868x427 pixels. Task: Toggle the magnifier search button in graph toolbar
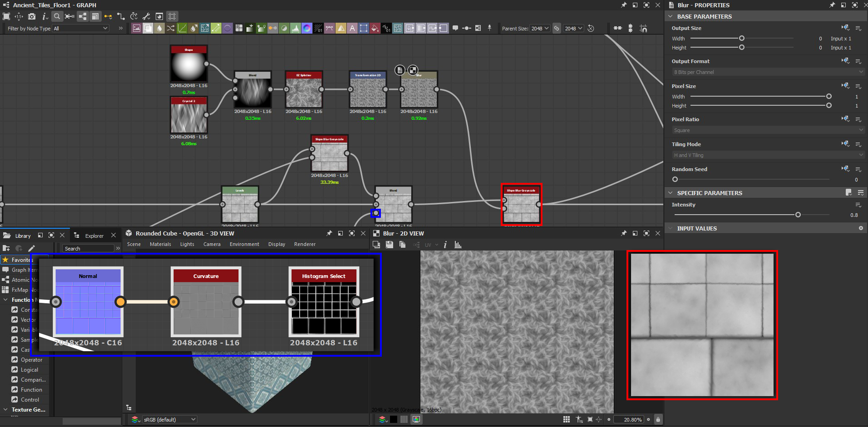click(57, 16)
